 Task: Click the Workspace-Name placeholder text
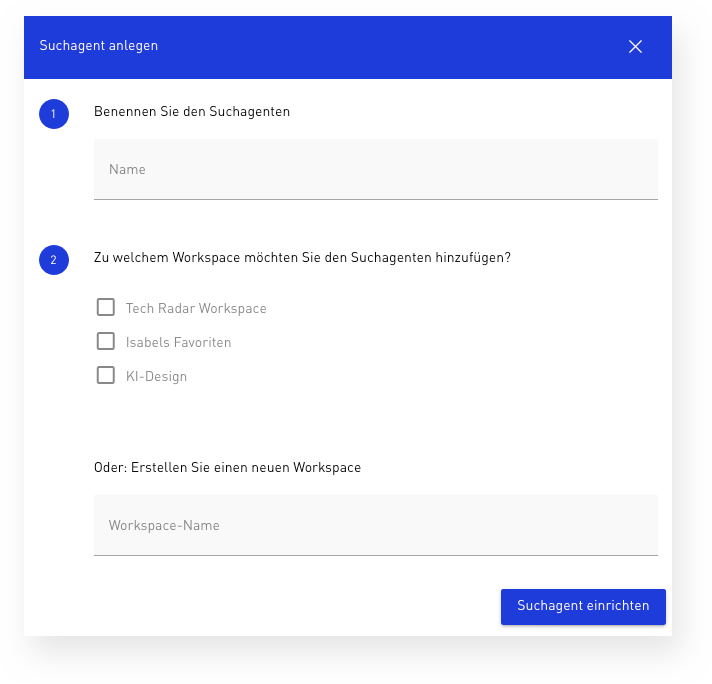coord(164,525)
